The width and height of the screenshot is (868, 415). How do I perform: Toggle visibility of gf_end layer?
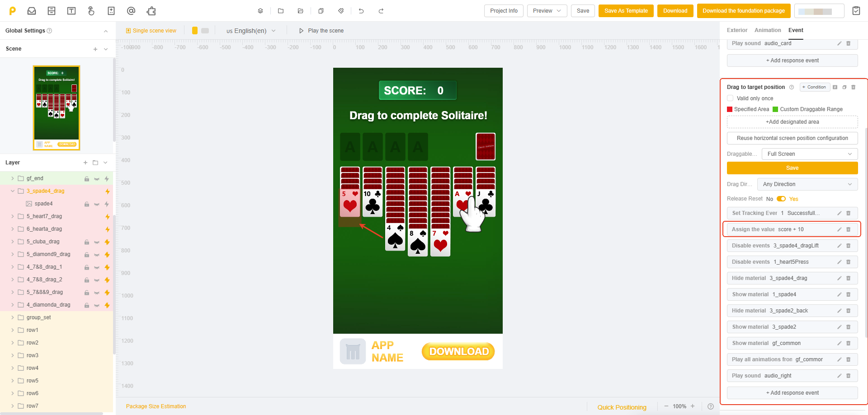[97, 179]
